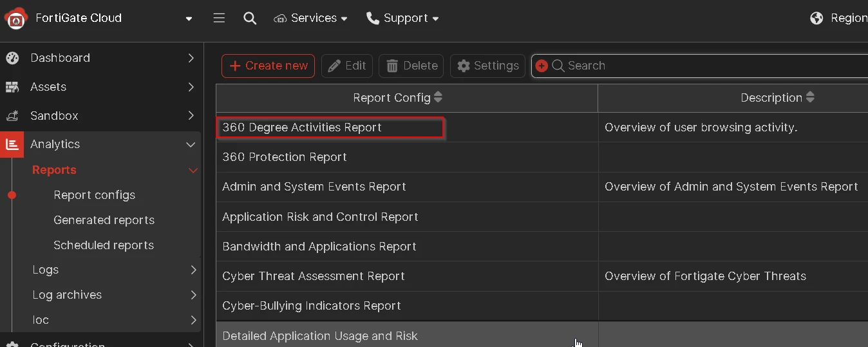Expand the Log archives chevron
Image resolution: width=868 pixels, height=347 pixels.
tap(193, 295)
